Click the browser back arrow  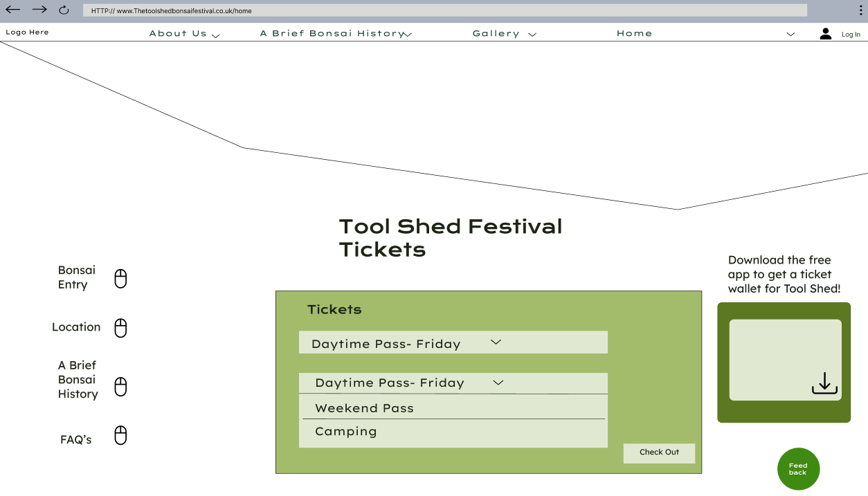tap(13, 10)
